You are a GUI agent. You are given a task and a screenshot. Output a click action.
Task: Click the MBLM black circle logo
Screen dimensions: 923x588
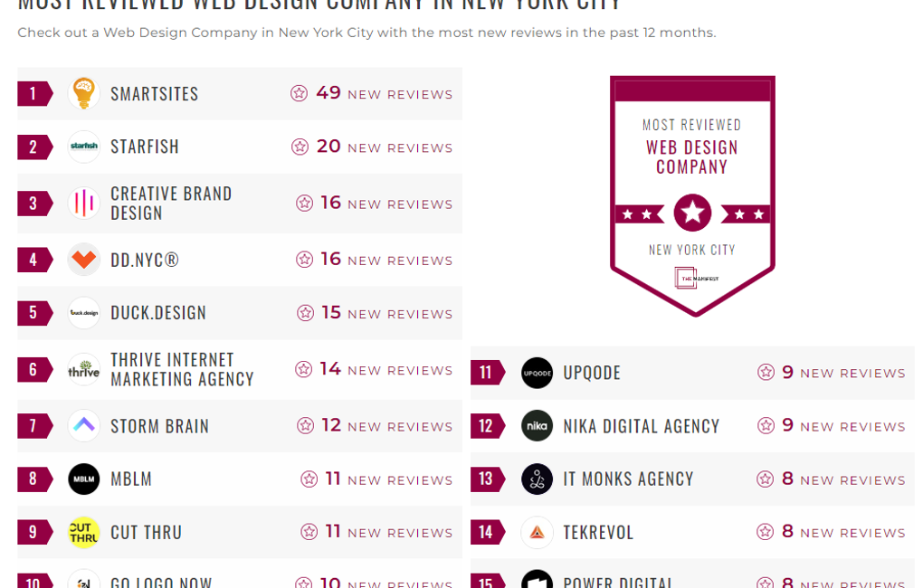tap(84, 479)
